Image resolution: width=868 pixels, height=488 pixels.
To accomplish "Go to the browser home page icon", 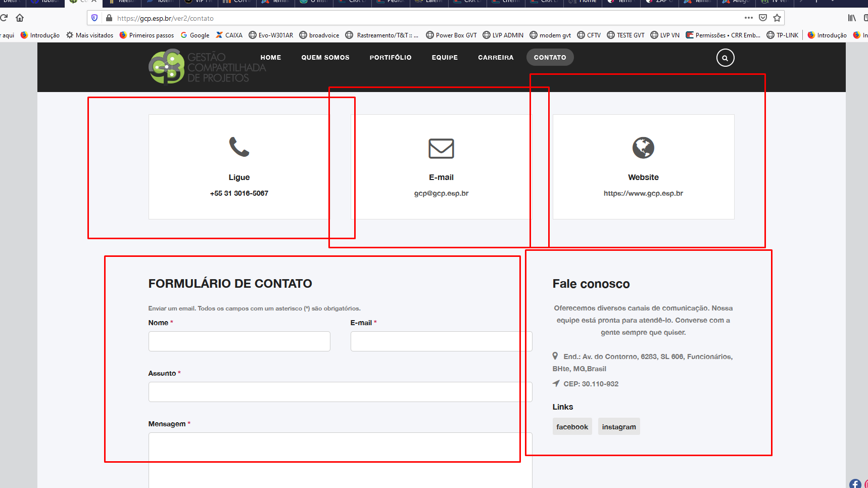I will click(x=20, y=18).
